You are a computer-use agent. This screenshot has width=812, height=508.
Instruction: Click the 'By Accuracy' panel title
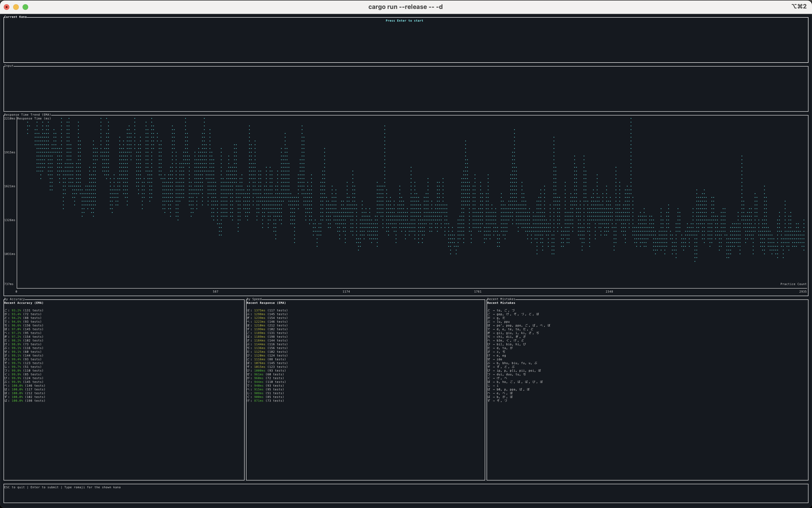click(14, 299)
